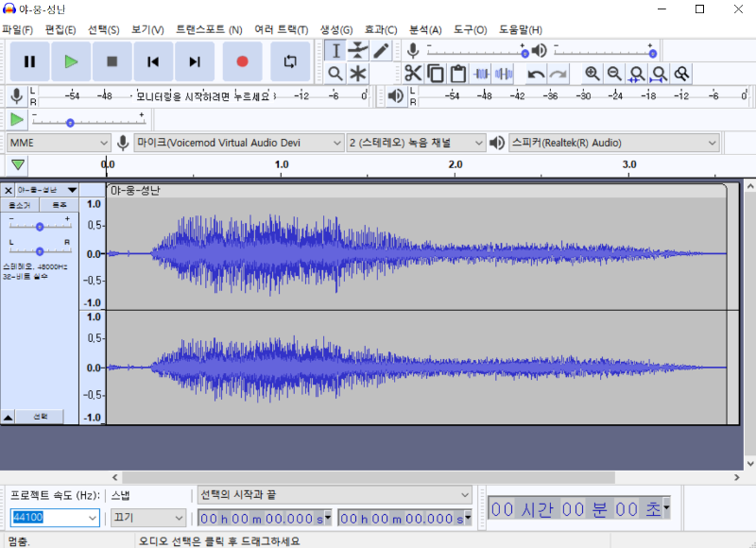This screenshot has width=756, height=548.
Task: Toggle the zoom toggle icon
Action: 681,74
